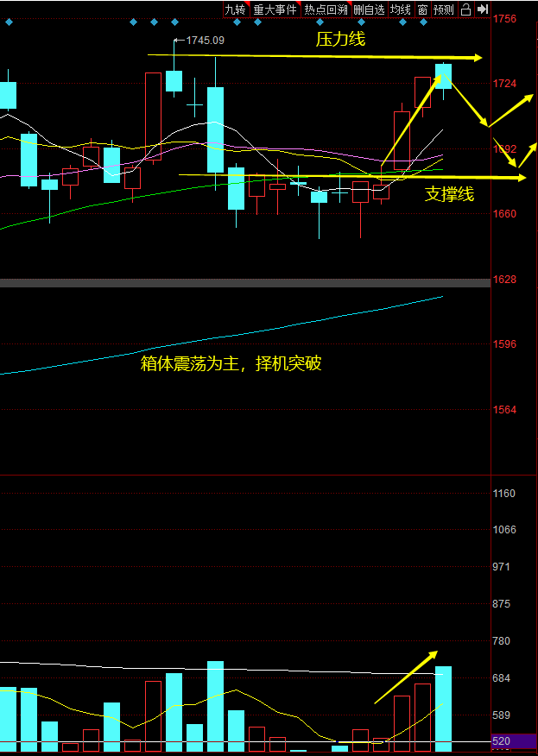The height and width of the screenshot is (756, 538).
Task: Click the 1724 price axis label
Action: point(504,84)
